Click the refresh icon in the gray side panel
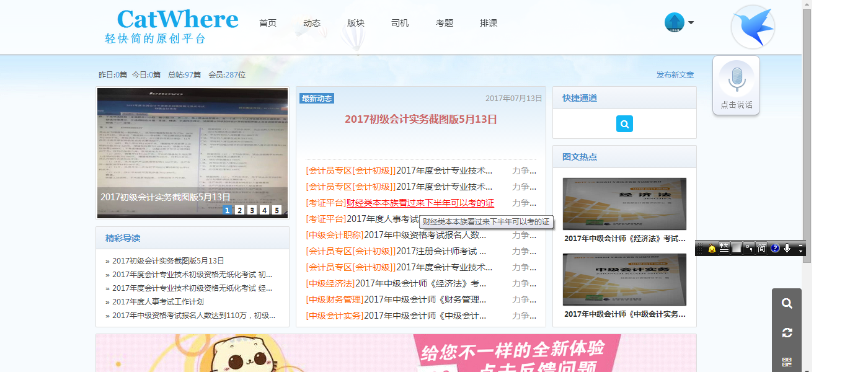This screenshot has height=372, width=868. [x=787, y=333]
